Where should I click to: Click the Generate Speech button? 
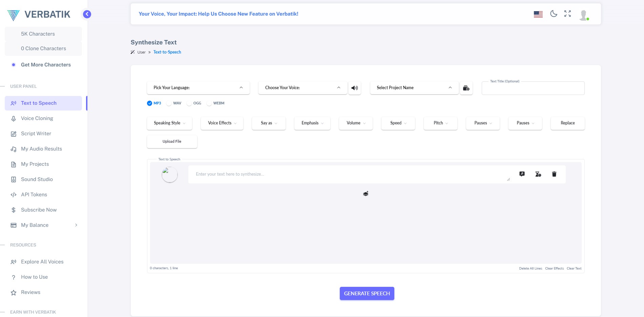[367, 294]
